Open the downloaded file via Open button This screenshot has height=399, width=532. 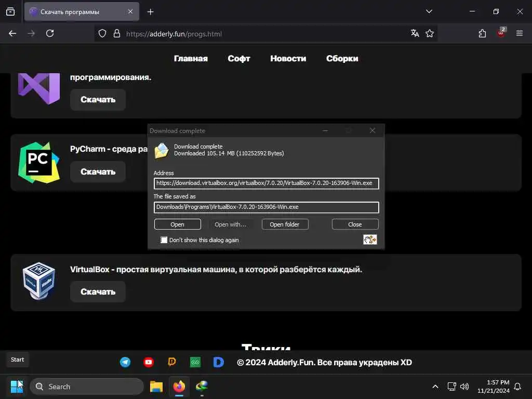coord(178,224)
